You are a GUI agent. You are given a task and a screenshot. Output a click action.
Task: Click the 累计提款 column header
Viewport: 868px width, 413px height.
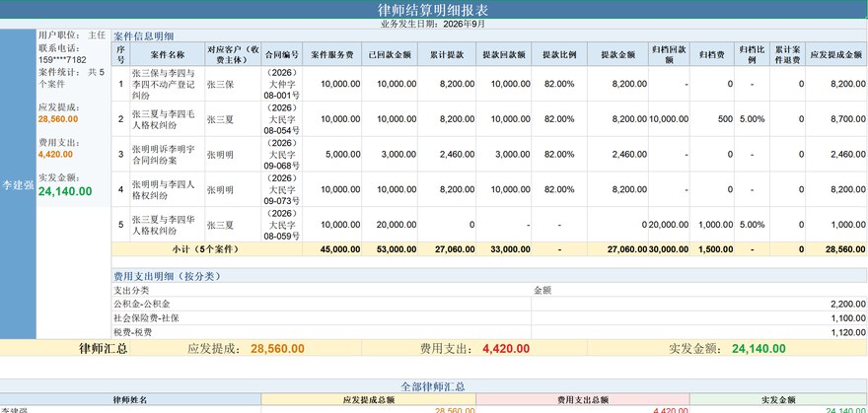point(447,55)
